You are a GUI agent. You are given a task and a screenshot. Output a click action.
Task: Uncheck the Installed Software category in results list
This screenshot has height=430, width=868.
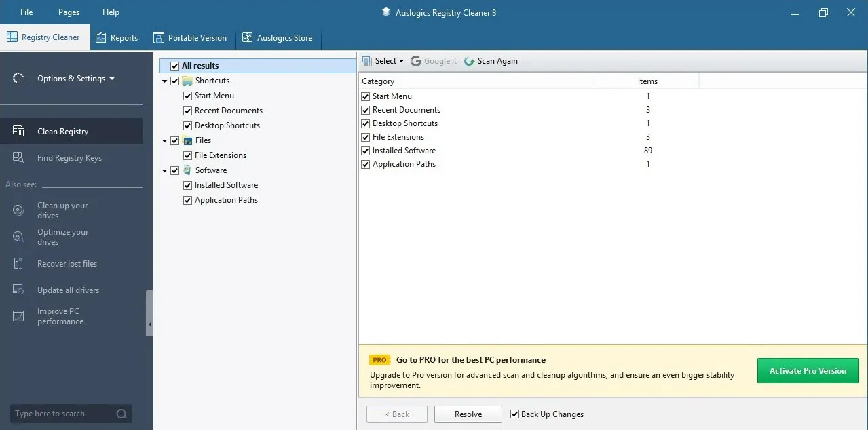pos(366,150)
